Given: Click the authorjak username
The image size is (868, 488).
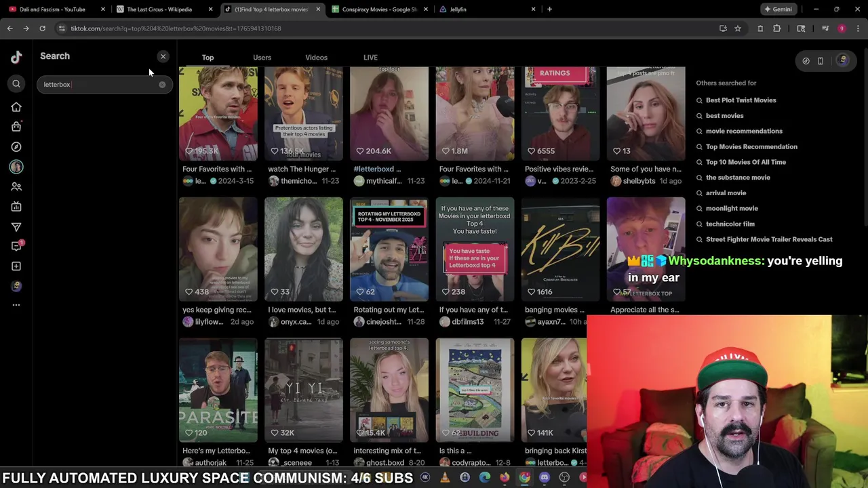Looking at the screenshot, I should coord(210,463).
